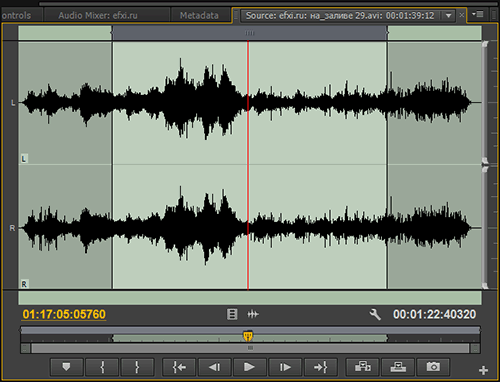Click the Go to In point button

pos(179,367)
